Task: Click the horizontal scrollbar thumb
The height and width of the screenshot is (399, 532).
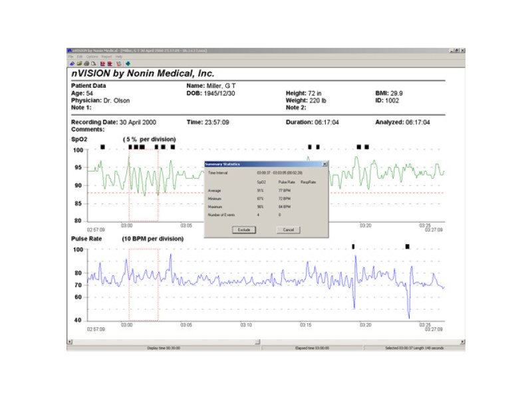Action: click(257, 342)
